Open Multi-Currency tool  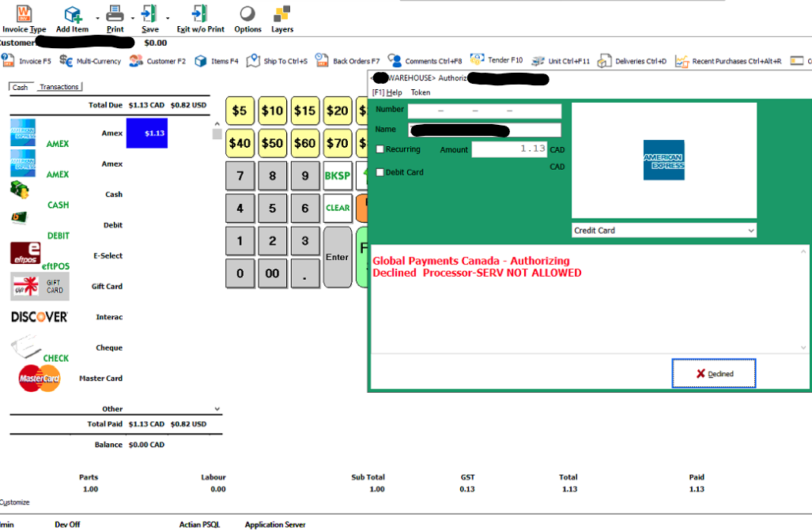click(x=90, y=61)
